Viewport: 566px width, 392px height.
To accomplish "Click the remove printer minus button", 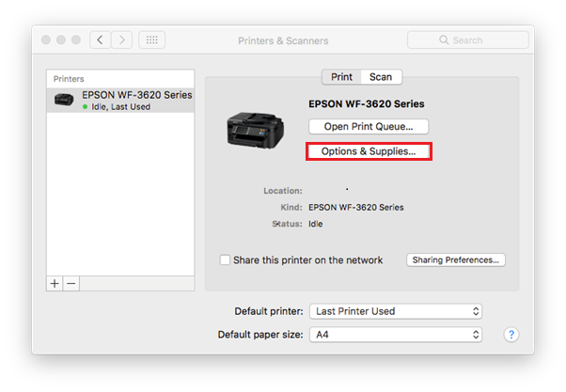I will pos(71,282).
